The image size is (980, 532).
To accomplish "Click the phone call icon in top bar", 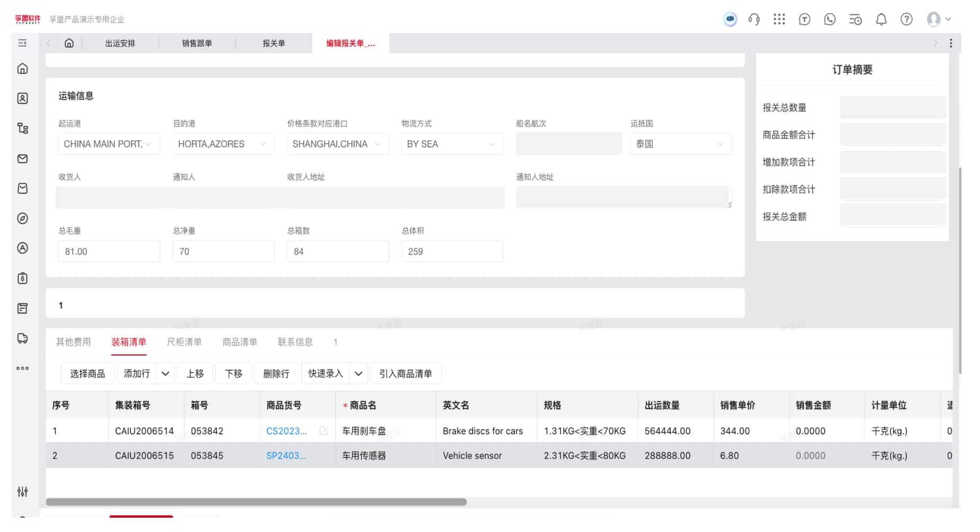I will (830, 19).
